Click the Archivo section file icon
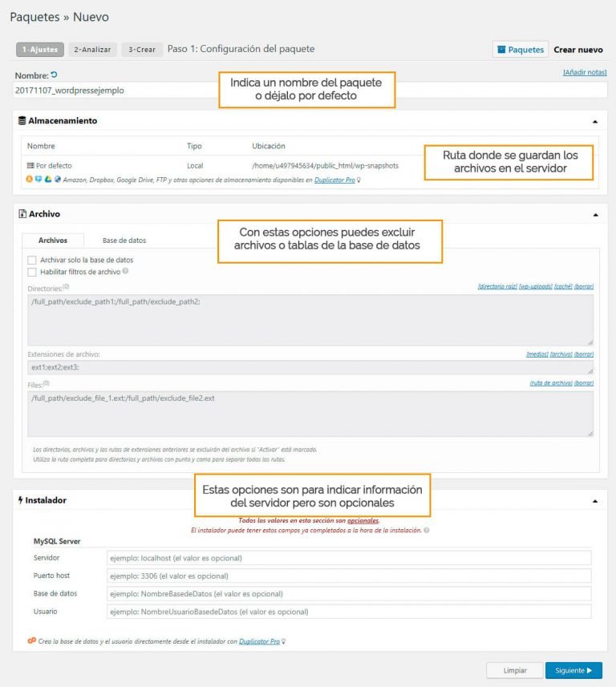This screenshot has width=616, height=687. [x=22, y=214]
